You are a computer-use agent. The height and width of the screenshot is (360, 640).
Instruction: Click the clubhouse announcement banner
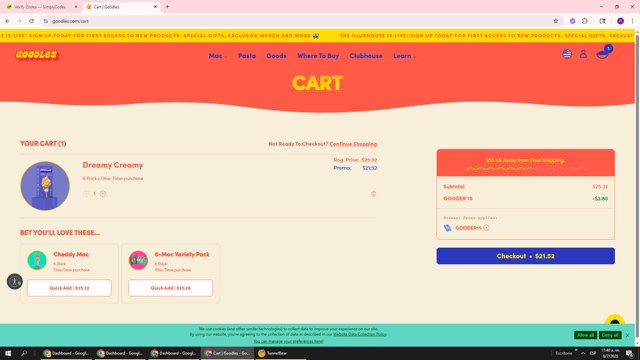pos(317,36)
